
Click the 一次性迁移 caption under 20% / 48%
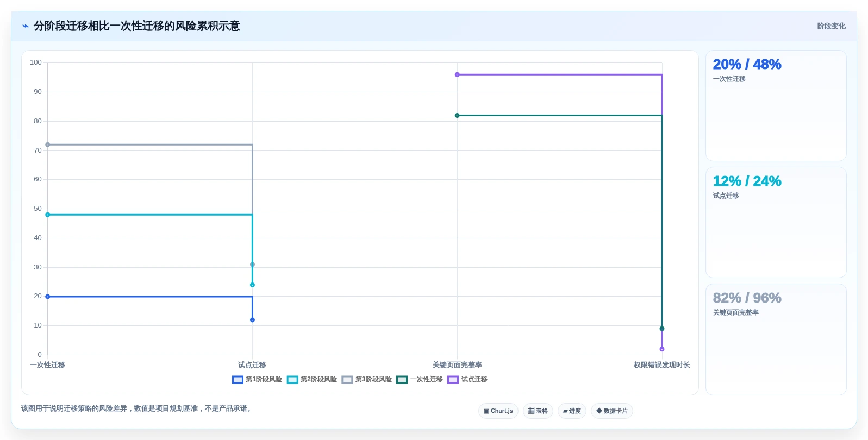[x=729, y=79]
